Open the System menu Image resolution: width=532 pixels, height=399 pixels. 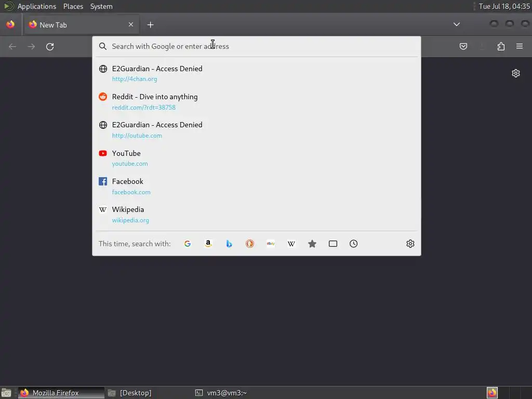pos(101,6)
